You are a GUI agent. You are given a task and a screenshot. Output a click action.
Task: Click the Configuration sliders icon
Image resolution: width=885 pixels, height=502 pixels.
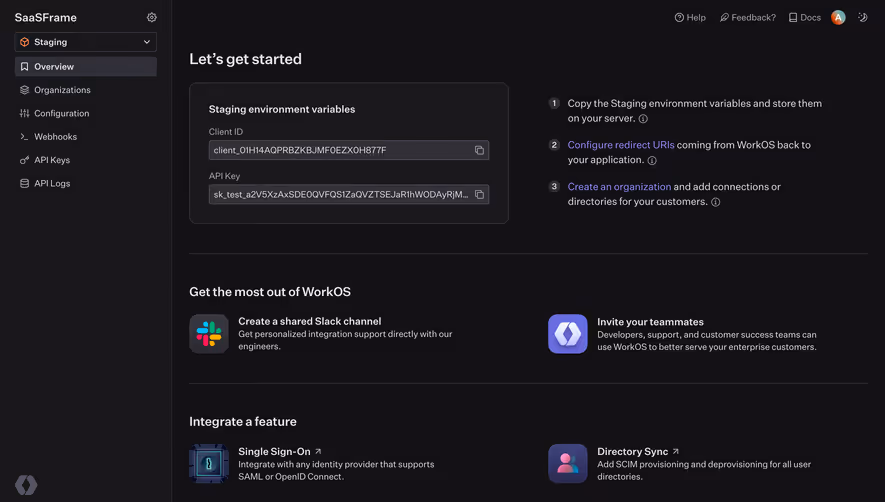24,114
